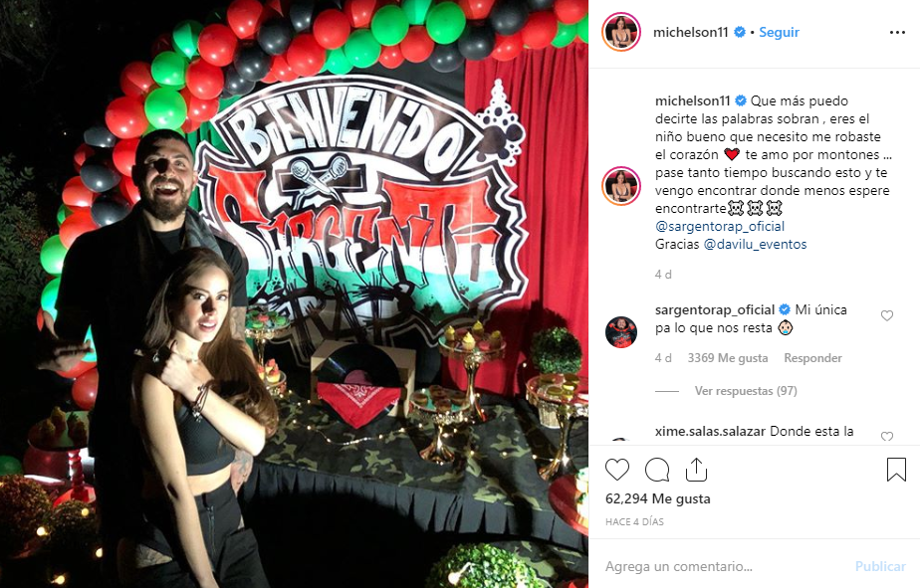Screen dimensions: 920x588
Task: Open the 62,294 Me gusta likes list
Action: click(x=658, y=498)
